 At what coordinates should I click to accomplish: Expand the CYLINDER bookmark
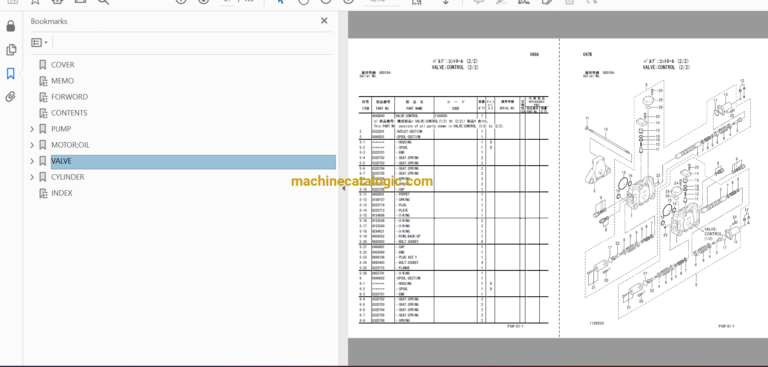tap(32, 177)
